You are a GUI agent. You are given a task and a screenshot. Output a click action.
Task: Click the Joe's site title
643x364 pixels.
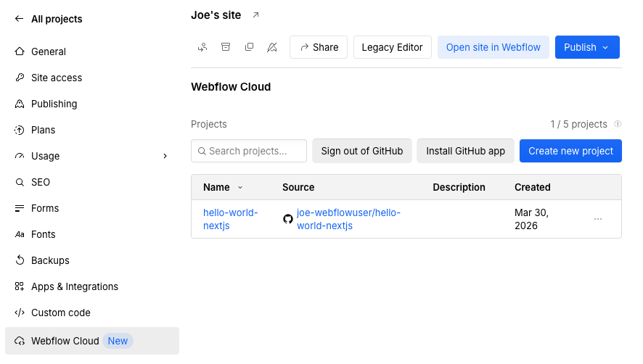[x=216, y=15]
